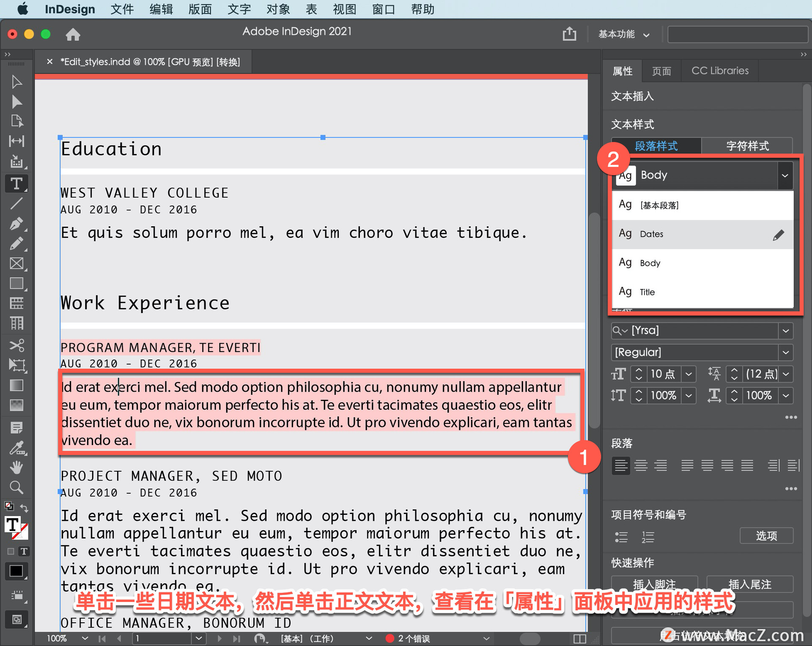Viewport: 812px width, 646px height.
Task: Switch to the CC Libraries tab
Action: coord(719,71)
